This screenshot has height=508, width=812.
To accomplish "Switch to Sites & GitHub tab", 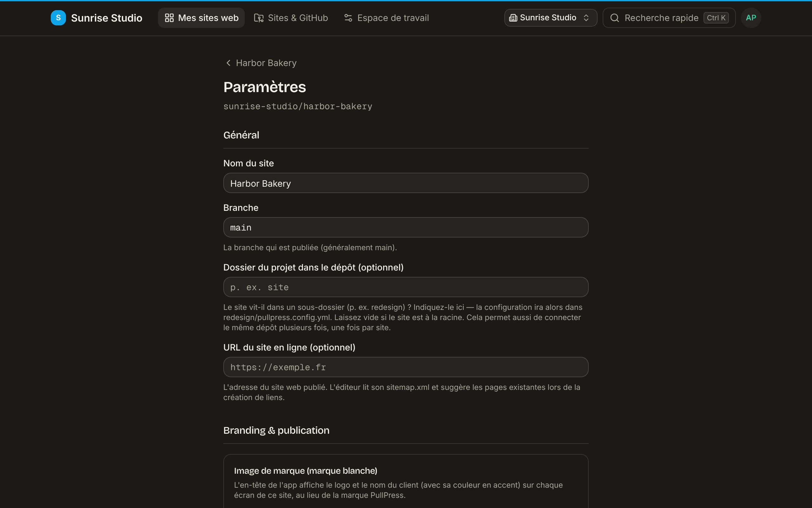I will coord(291,18).
